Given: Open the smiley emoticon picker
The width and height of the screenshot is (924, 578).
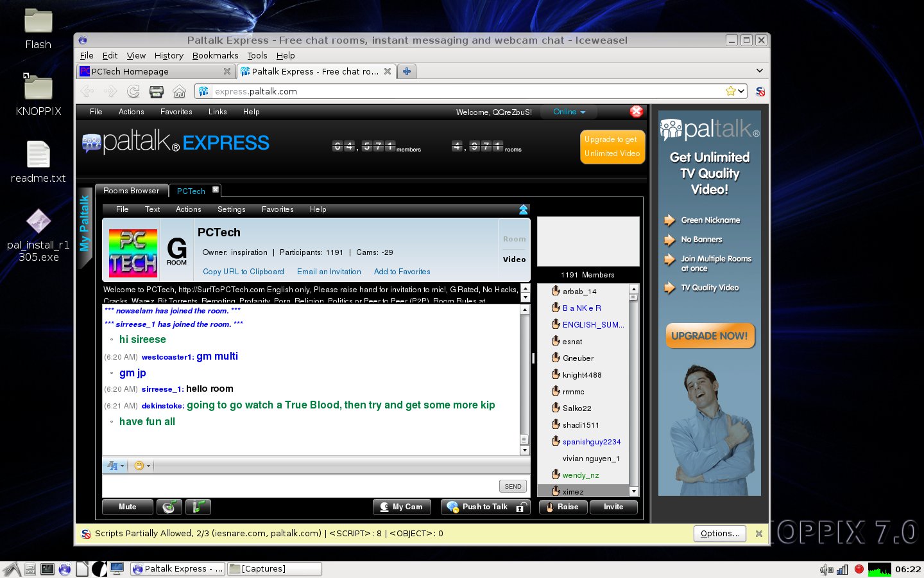Looking at the screenshot, I should coord(139,466).
